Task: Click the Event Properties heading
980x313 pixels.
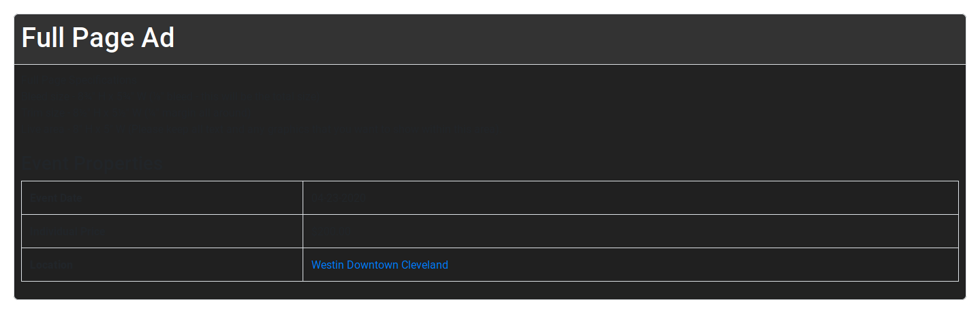Action: [92, 164]
